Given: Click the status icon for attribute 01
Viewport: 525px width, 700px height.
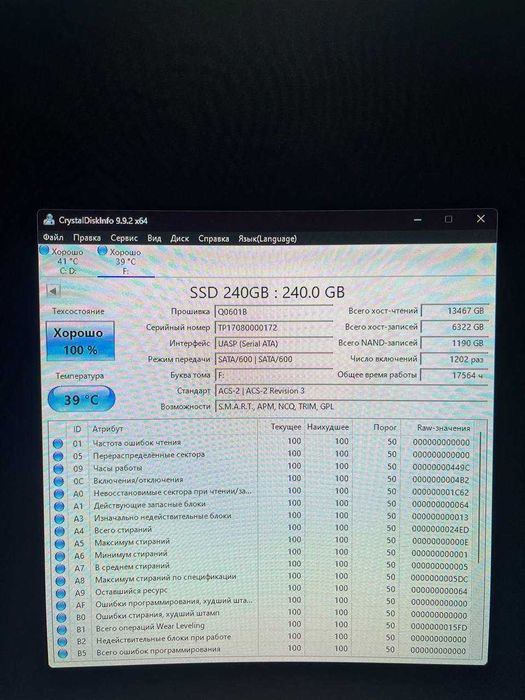Looking at the screenshot, I should click(58, 443).
